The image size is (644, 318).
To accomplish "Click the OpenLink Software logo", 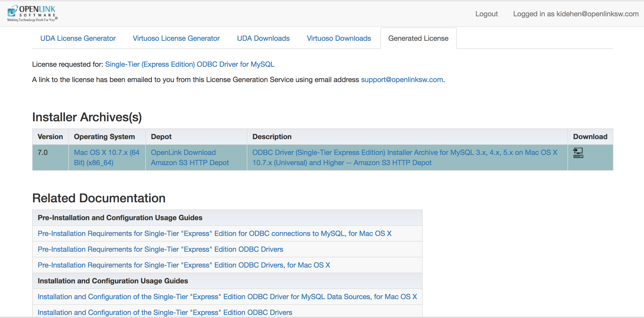I will coord(32,14).
